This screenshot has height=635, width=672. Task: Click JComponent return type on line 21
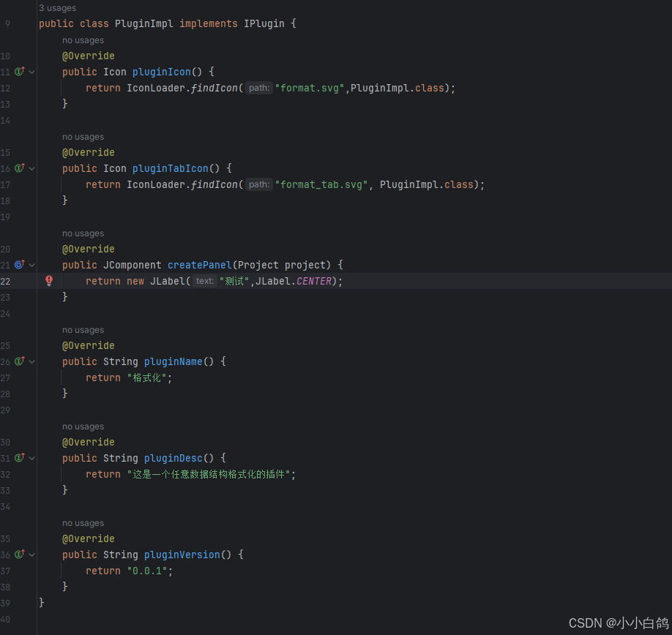(132, 265)
